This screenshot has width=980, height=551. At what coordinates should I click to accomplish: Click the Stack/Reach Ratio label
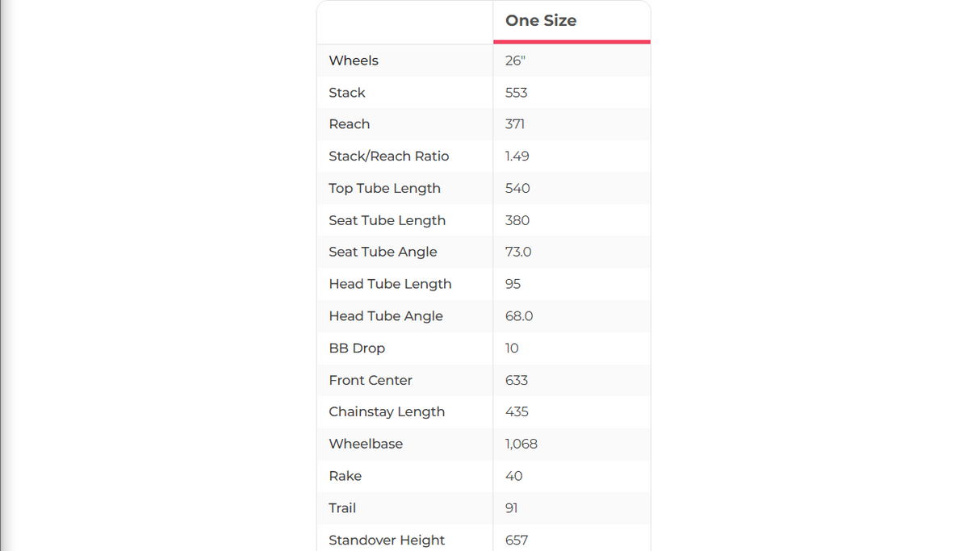[x=388, y=157]
